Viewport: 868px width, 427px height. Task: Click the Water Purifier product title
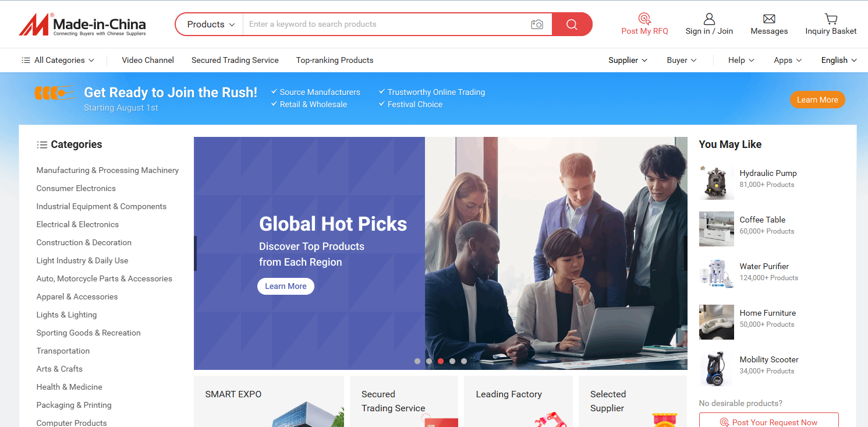[x=764, y=266]
